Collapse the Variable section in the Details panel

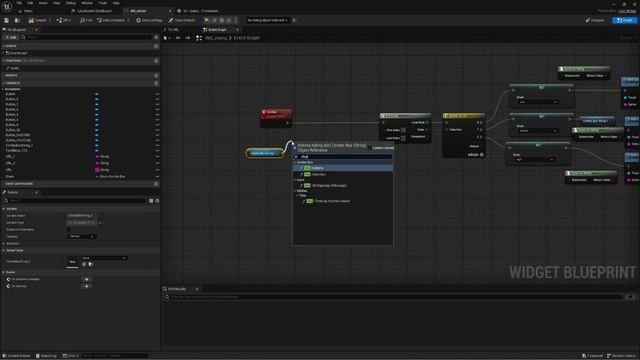point(4,209)
